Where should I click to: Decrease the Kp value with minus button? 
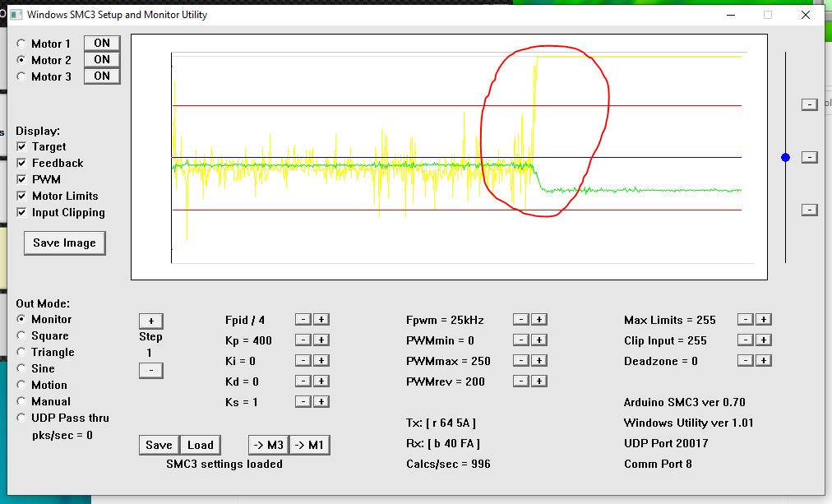click(x=303, y=340)
